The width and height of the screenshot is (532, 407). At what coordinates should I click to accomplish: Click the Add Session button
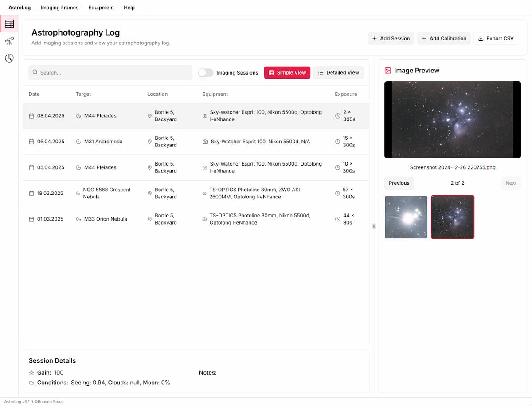click(391, 39)
